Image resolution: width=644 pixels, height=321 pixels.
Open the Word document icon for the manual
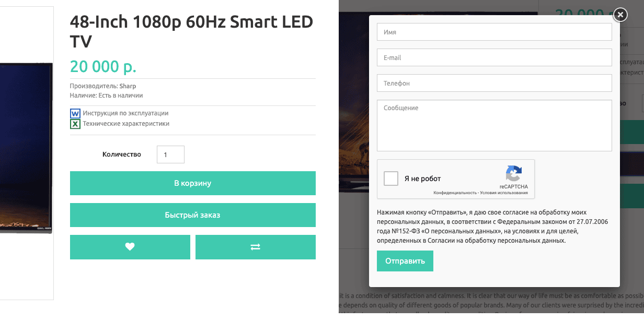75,113
